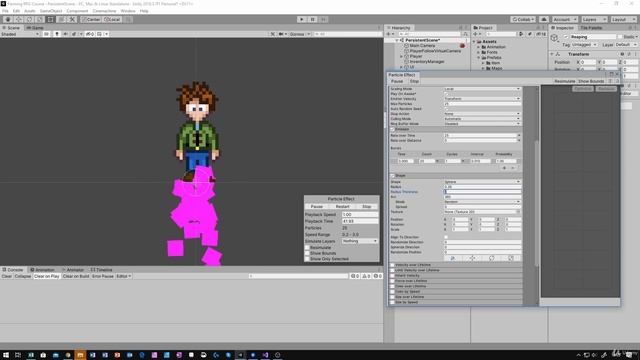Switch to the Game tab
640x360 pixels.
click(35, 28)
